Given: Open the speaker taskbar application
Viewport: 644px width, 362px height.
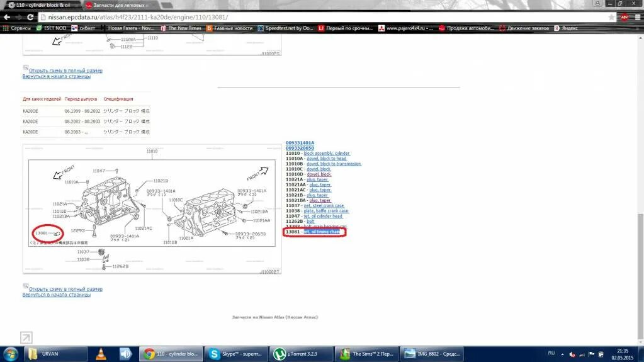Looking at the screenshot, I should (126, 354).
